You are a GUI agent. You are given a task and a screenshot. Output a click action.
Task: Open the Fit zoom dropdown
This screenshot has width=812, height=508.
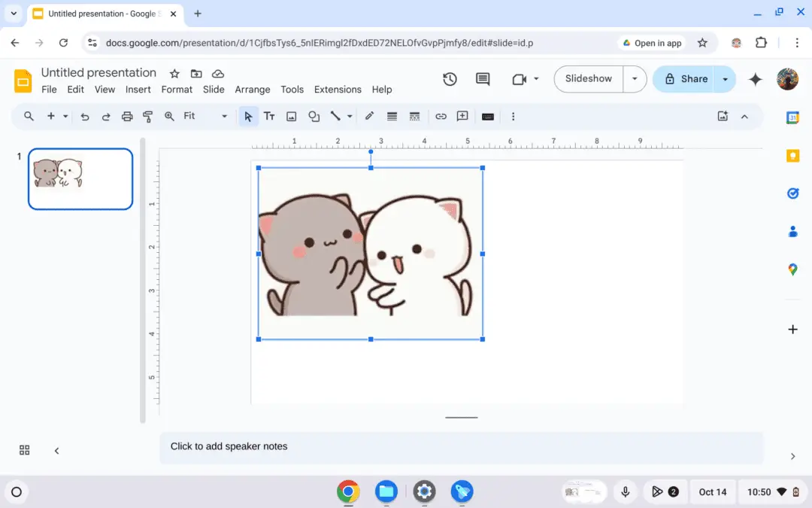pos(223,116)
